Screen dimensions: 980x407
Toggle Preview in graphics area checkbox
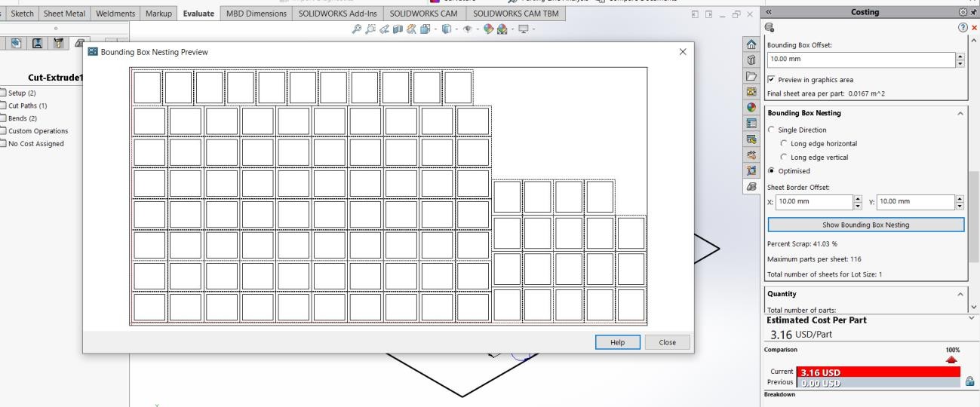771,79
